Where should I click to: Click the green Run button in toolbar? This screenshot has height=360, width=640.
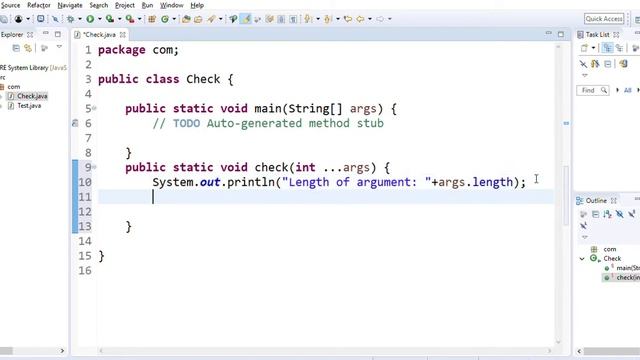pyautogui.click(x=90, y=19)
